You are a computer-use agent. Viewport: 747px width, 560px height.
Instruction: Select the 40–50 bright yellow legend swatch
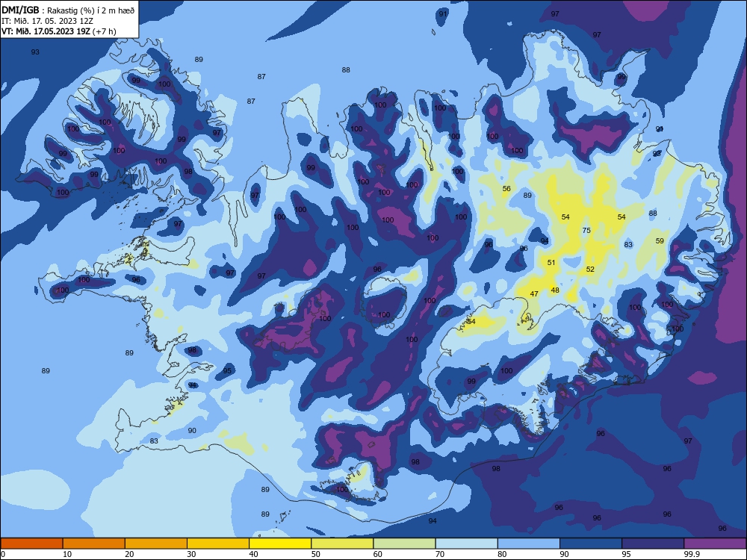[x=280, y=544]
